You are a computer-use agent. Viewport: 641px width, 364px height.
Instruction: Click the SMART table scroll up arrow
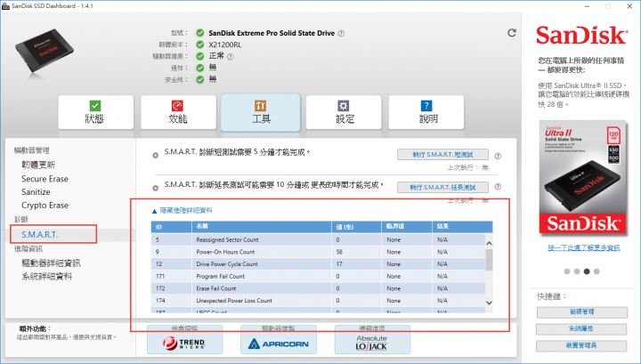(489, 244)
